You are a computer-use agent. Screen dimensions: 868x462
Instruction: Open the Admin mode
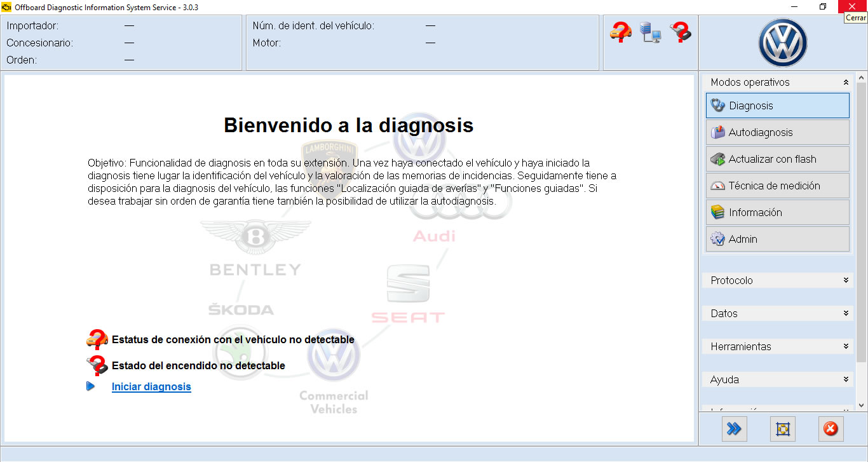tap(777, 239)
